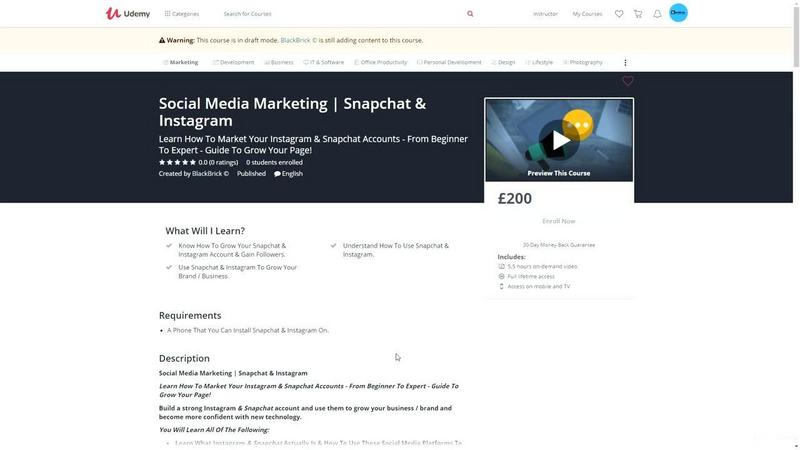Click the English language indicator

tap(288, 173)
